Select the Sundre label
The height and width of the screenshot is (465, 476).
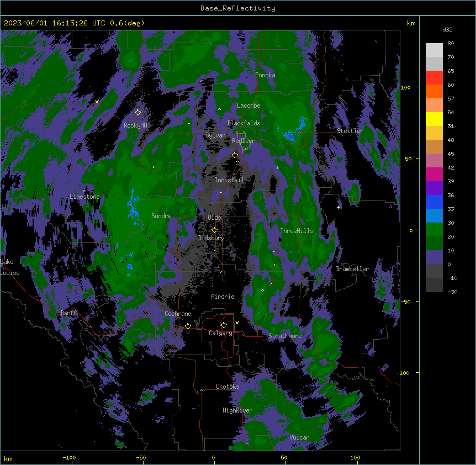click(x=161, y=216)
